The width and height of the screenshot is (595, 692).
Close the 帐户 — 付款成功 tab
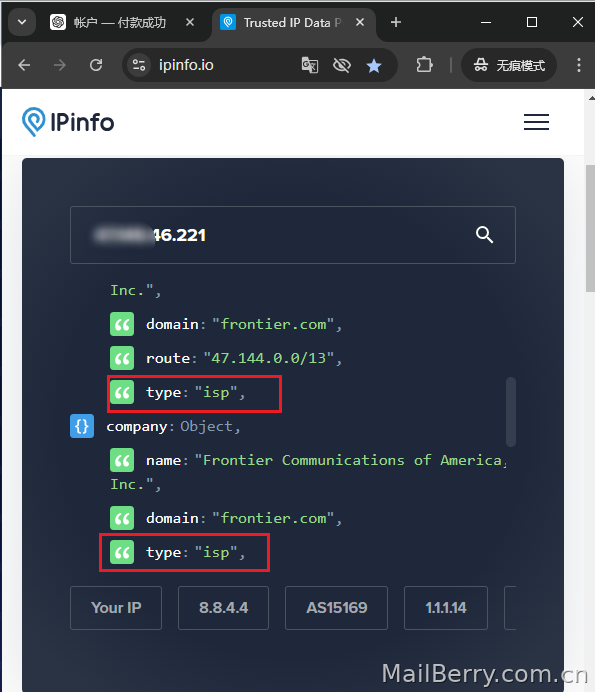190,22
